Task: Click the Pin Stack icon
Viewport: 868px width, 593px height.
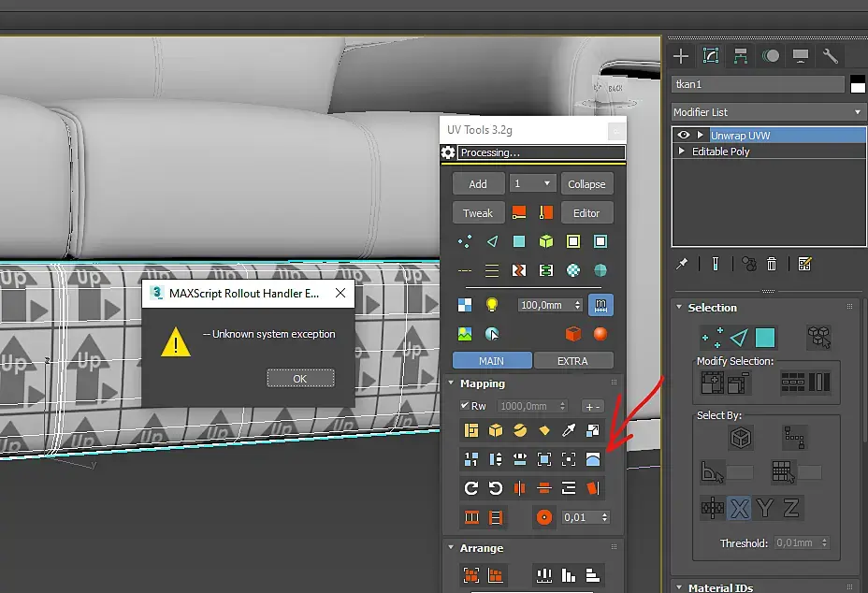Action: coord(682,264)
